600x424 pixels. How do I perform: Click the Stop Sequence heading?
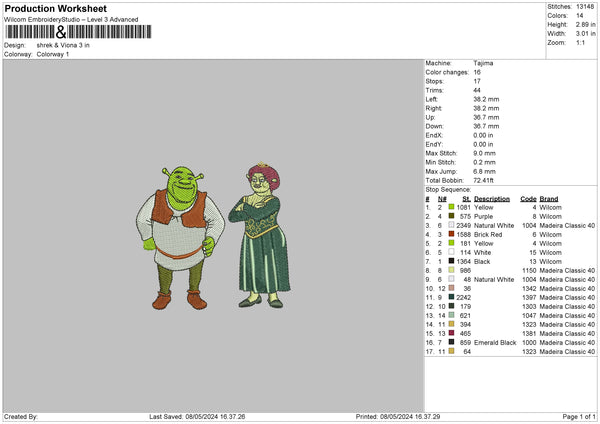pos(447,188)
